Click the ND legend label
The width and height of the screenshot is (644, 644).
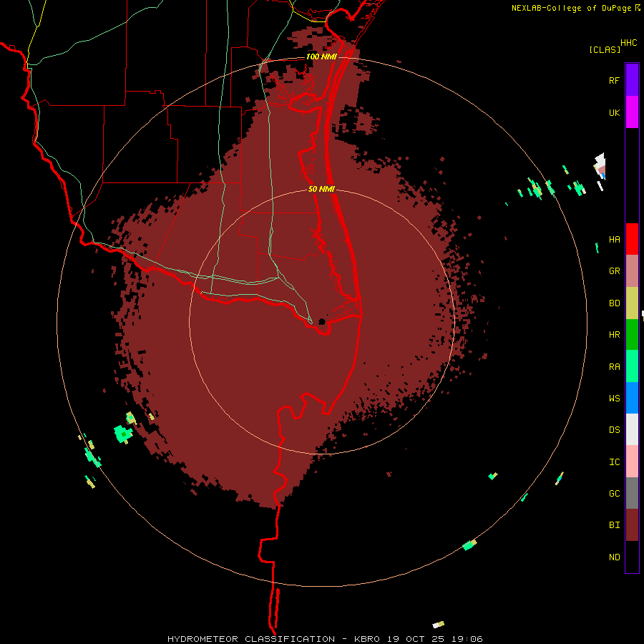click(x=614, y=557)
